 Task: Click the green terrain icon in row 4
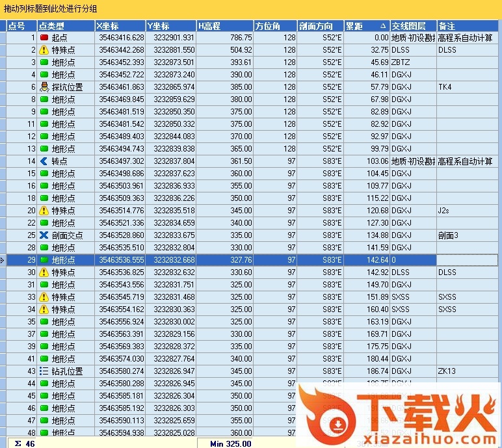coord(44,75)
